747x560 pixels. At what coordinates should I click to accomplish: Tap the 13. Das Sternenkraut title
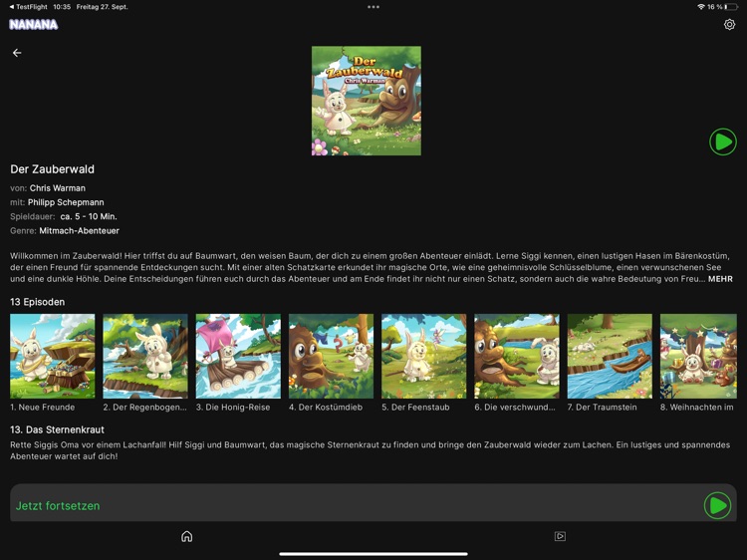click(57, 429)
